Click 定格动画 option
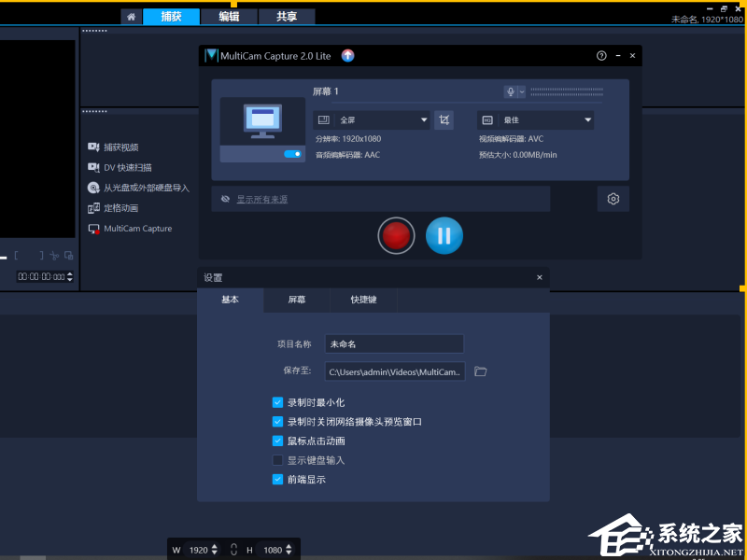 tap(113, 208)
